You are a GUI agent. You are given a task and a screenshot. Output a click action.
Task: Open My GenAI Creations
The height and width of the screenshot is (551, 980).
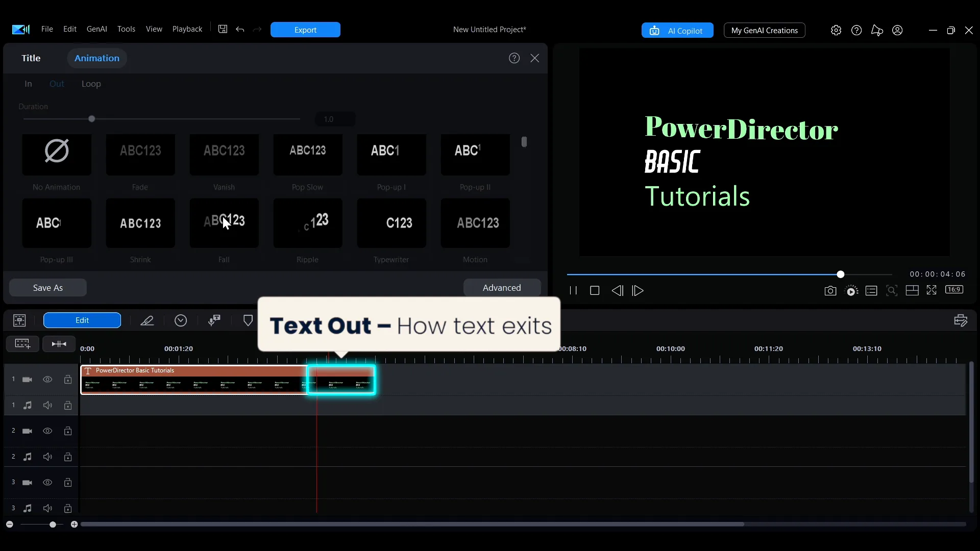click(765, 31)
